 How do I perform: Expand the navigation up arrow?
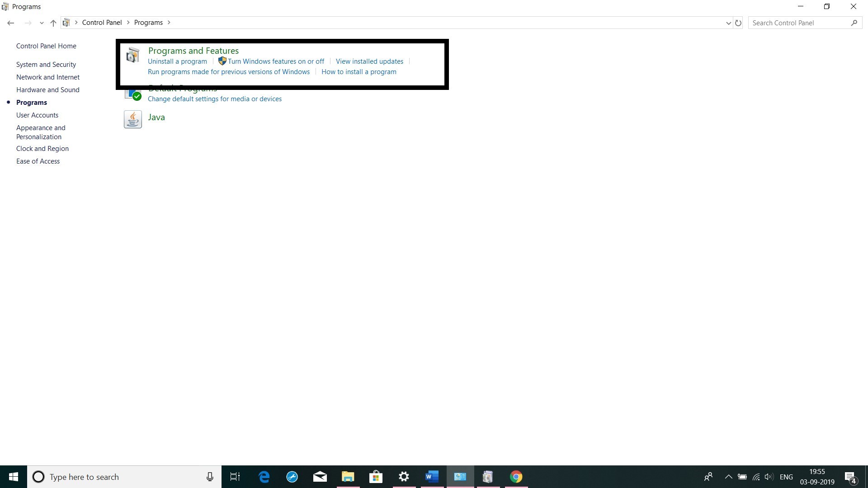[x=53, y=23]
